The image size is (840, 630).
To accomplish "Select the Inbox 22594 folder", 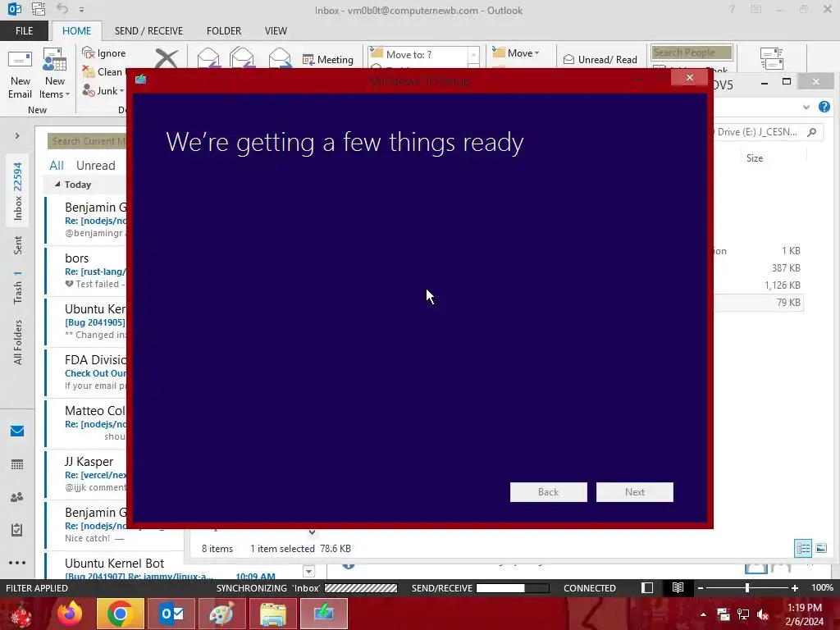I will (18, 191).
